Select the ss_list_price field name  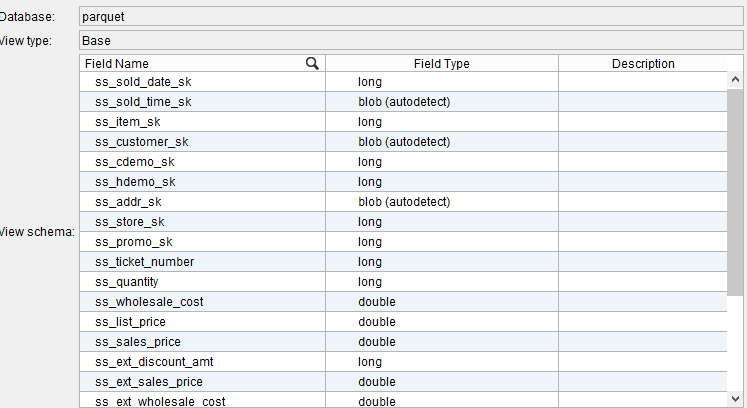pos(130,322)
